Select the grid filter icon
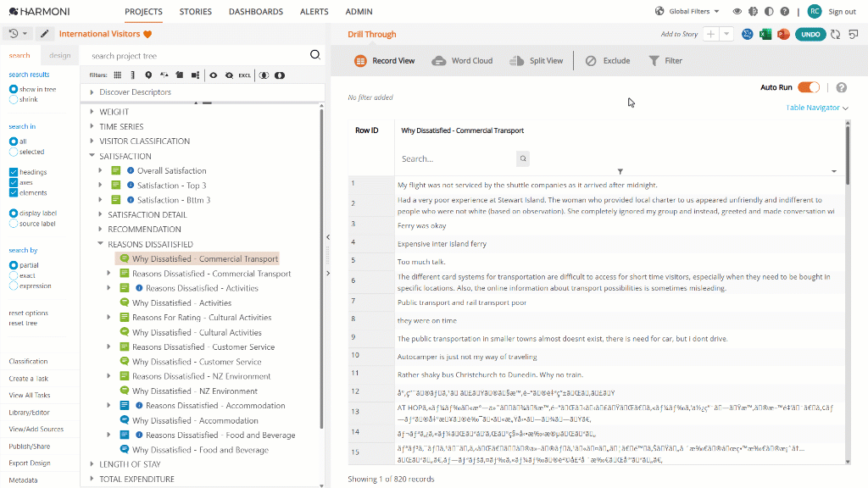The width and height of the screenshot is (868, 488). tap(117, 75)
